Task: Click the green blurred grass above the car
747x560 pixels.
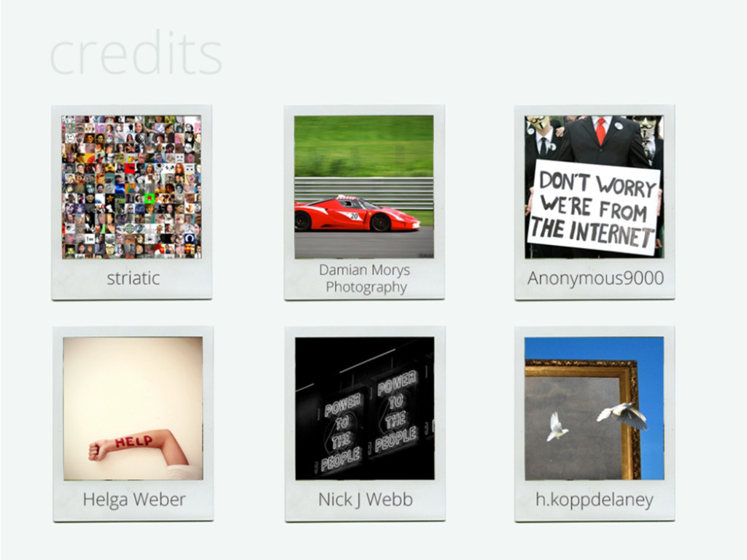Action: point(364,146)
